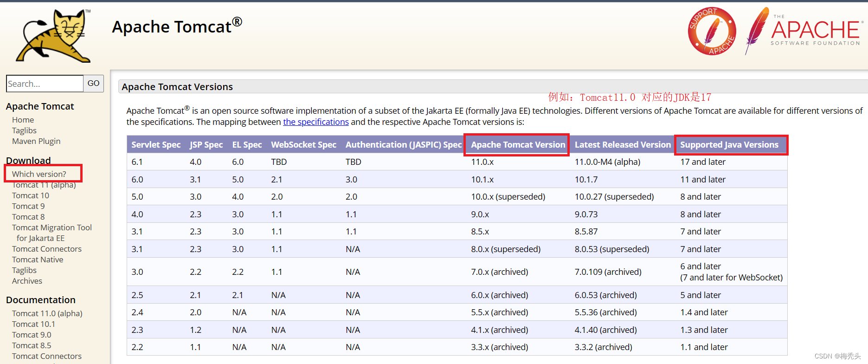
Task: Select the 5.5.x (archived) cell
Action: pos(500,312)
